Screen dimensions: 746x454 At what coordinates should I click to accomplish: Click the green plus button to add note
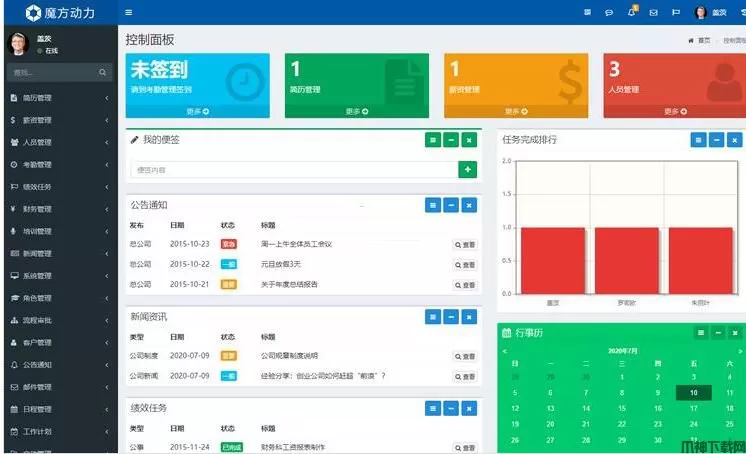tap(467, 170)
